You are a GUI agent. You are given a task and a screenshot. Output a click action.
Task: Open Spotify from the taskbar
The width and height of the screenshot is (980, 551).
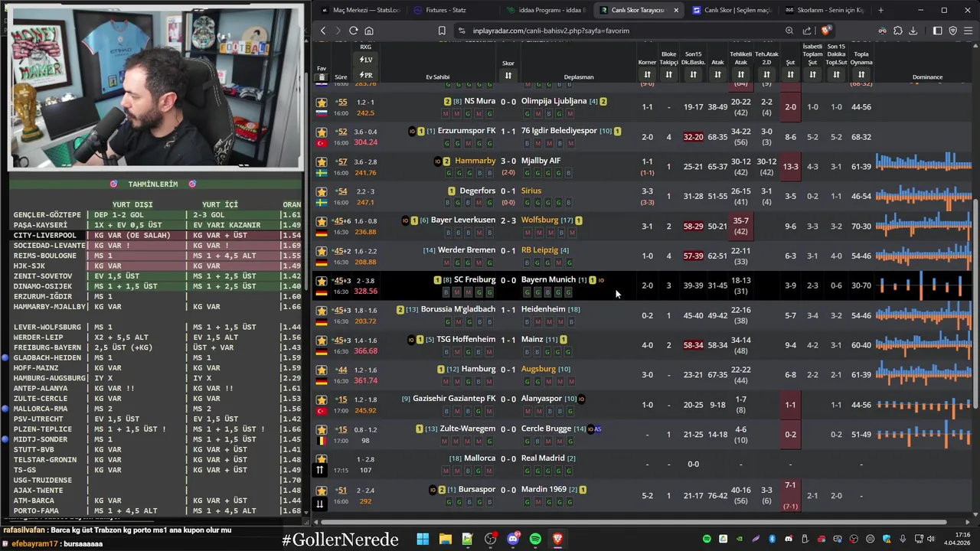point(535,539)
